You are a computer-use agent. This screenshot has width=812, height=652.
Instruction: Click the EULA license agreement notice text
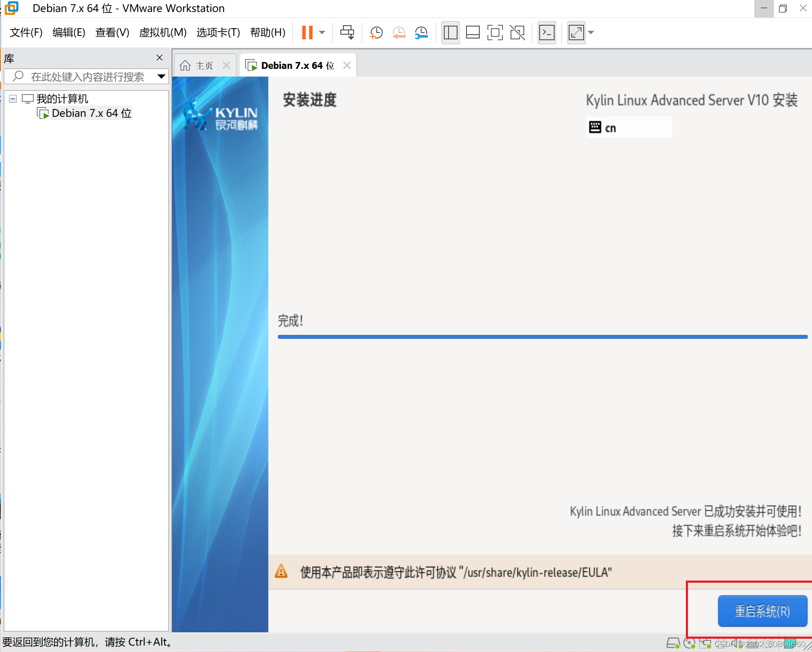[x=456, y=572]
